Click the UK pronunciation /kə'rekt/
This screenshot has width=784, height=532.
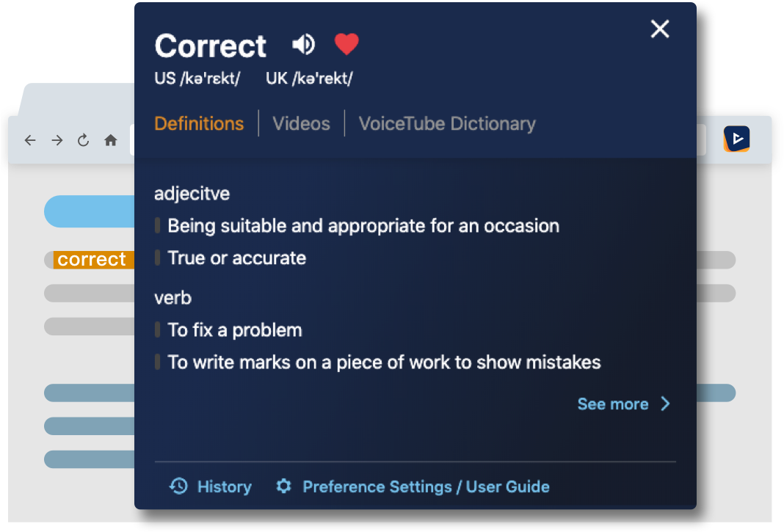309,79
